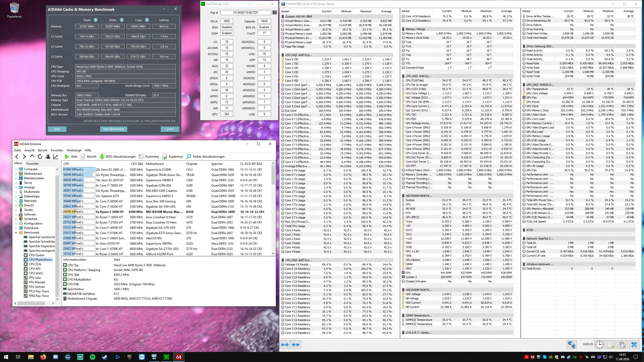Open the Windows notification center

pyautogui.click(x=636, y=357)
